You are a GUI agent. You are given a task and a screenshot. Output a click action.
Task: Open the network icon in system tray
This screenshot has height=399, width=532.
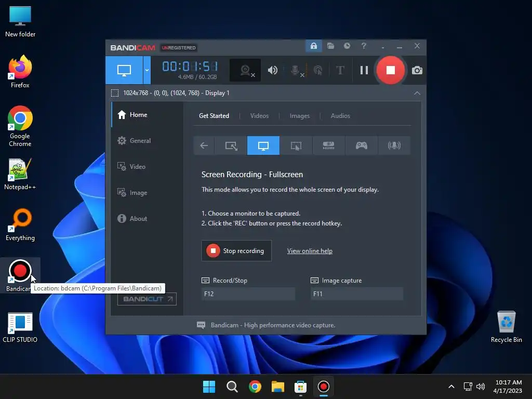click(x=468, y=387)
